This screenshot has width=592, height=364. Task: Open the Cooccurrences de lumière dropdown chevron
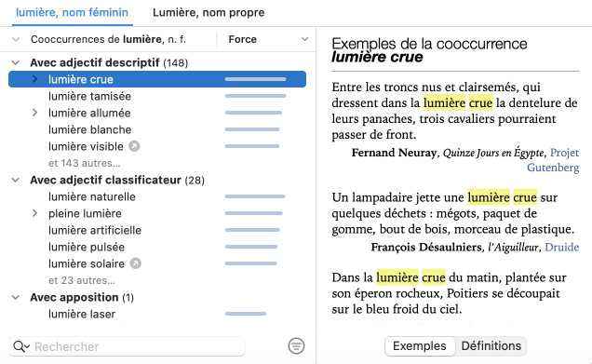(16, 39)
